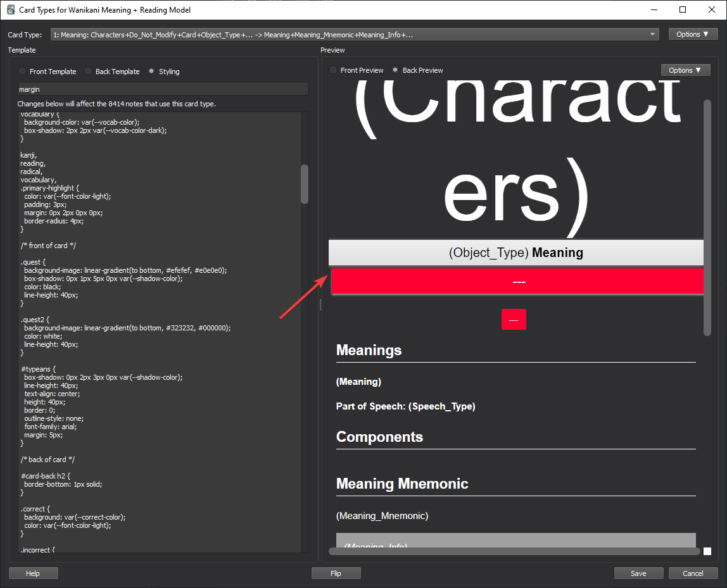Save the card type changes
727x588 pixels.
point(638,573)
